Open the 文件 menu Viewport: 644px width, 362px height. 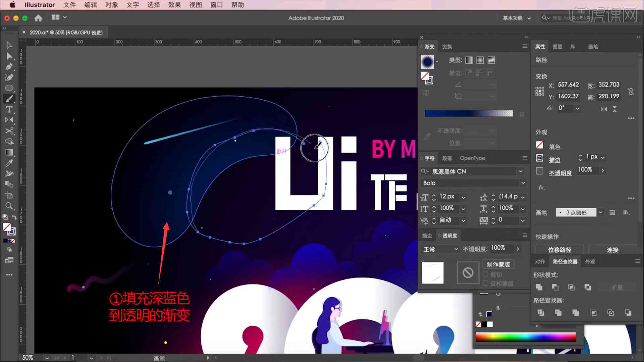(x=69, y=5)
